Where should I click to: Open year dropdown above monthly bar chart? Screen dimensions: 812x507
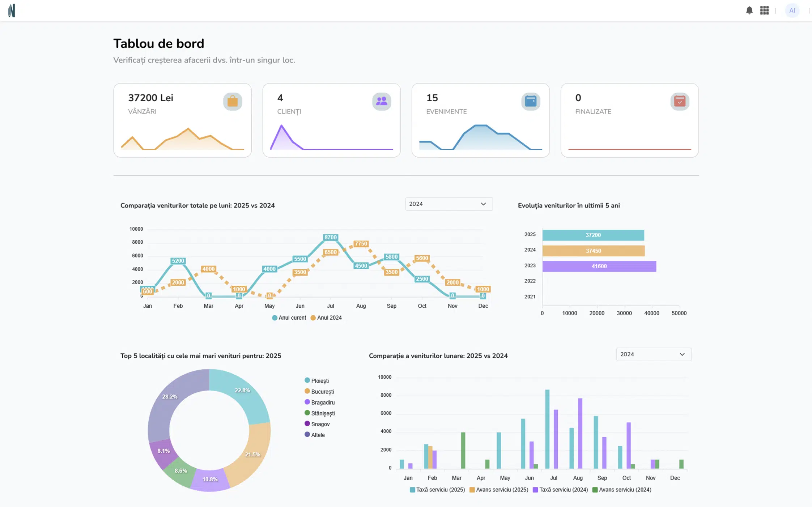point(653,354)
